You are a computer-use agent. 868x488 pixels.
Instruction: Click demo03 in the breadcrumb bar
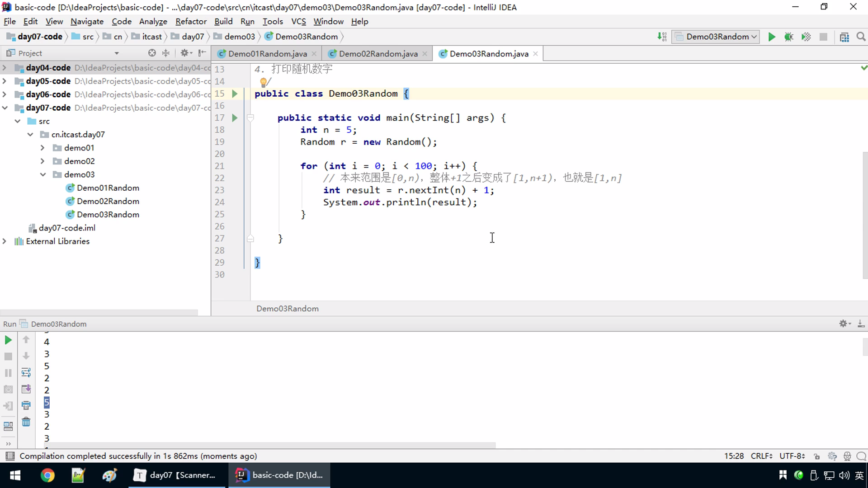coord(240,37)
